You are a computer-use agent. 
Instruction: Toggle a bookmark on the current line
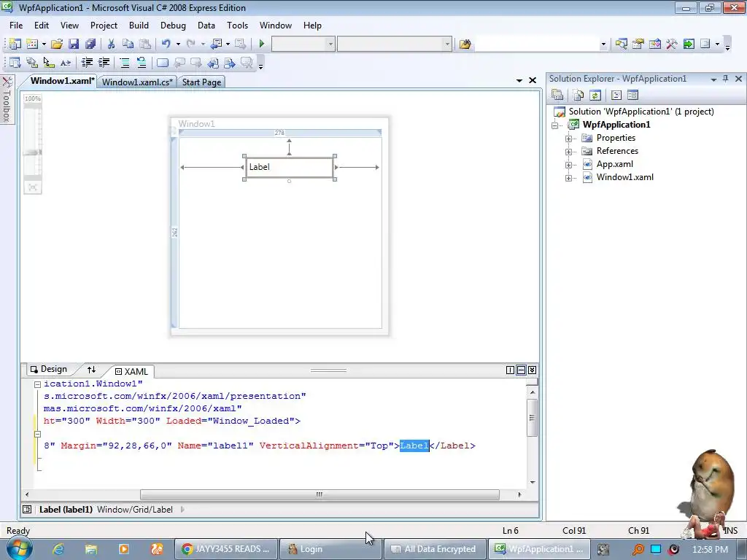pyautogui.click(x=163, y=63)
